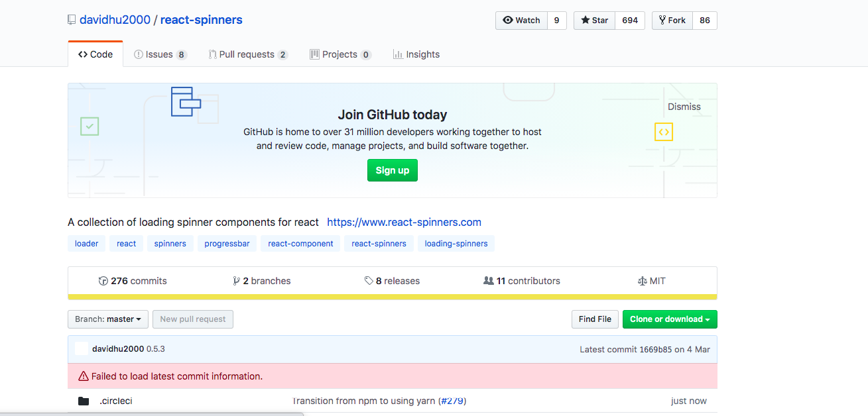The image size is (868, 416).
Task: Click the 'Join GitHub today' heading
Action: click(393, 115)
